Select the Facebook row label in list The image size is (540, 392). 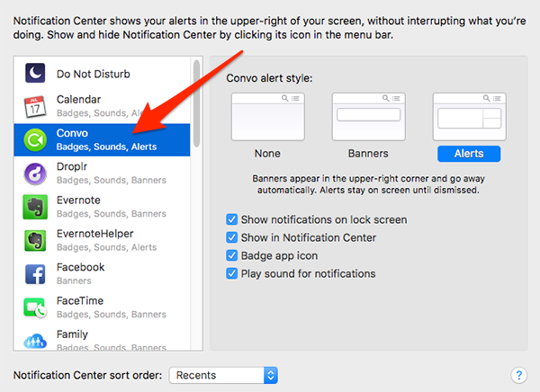point(80,267)
